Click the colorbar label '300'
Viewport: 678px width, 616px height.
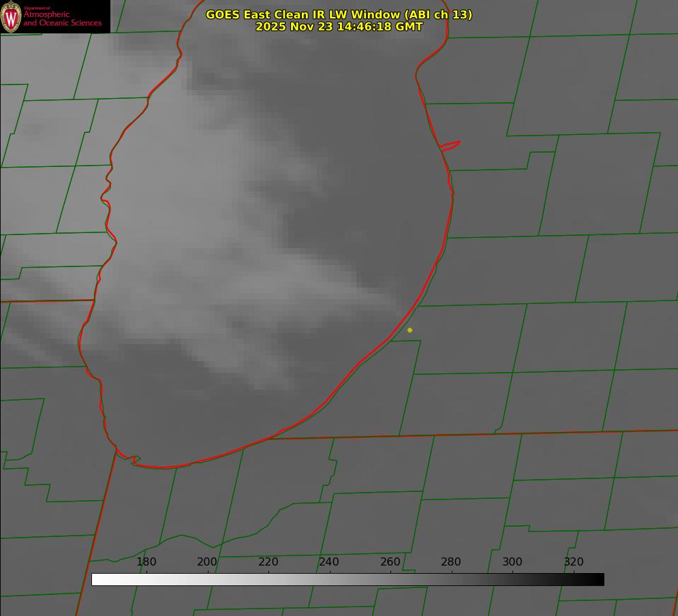pos(512,561)
